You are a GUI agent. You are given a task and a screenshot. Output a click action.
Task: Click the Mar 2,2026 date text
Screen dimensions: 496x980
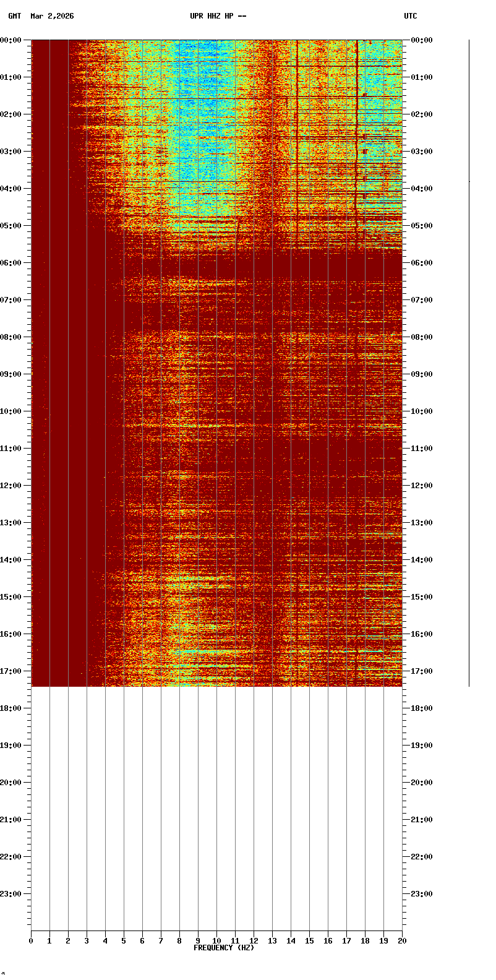pos(52,16)
